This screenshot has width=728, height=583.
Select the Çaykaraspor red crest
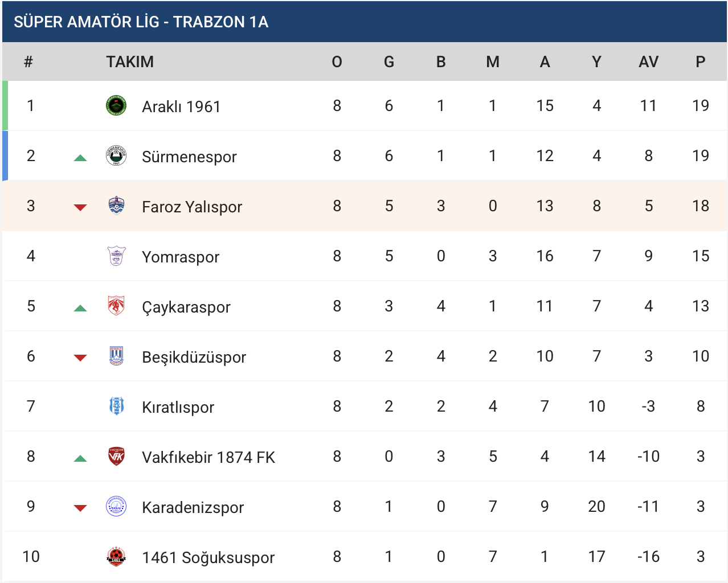(x=116, y=306)
